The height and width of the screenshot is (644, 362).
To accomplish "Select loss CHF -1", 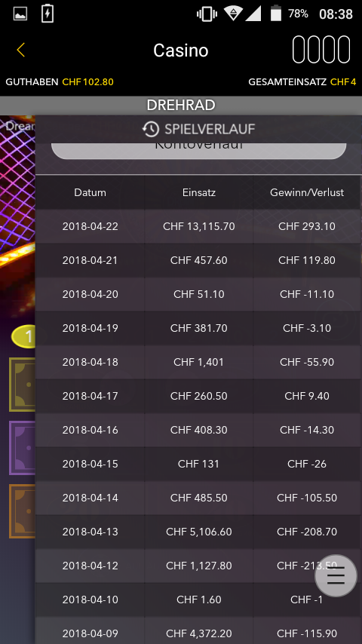I will (307, 600).
